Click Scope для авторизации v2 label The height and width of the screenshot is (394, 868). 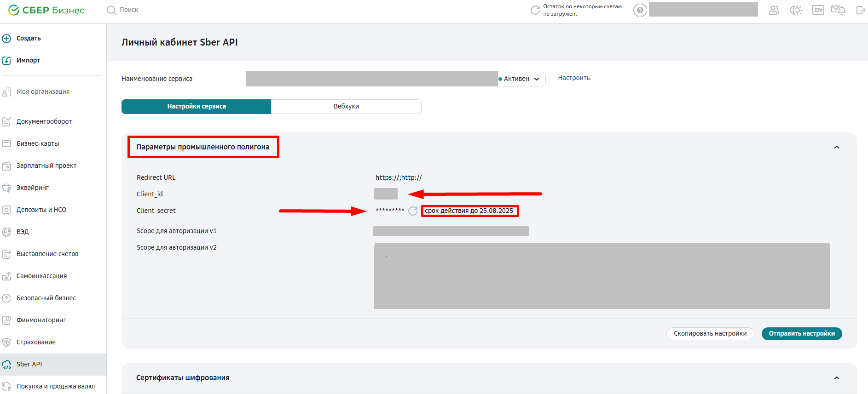coord(177,247)
